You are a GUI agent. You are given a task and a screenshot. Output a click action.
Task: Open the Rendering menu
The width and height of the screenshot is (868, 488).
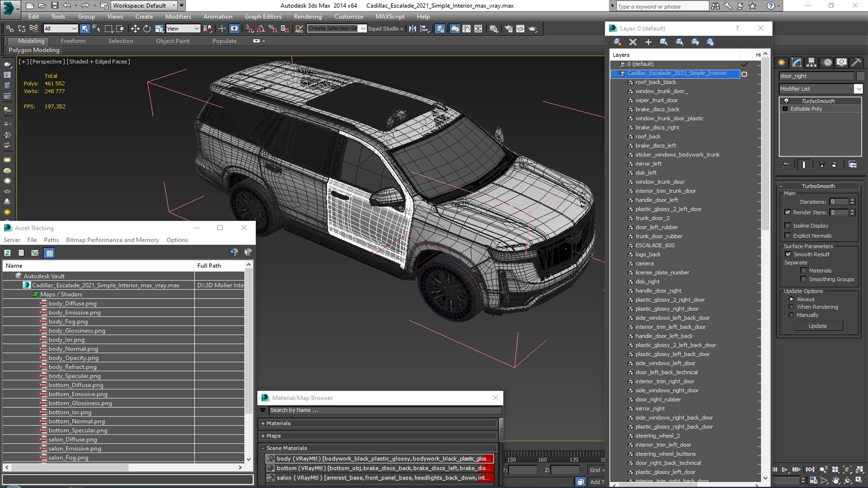[307, 17]
